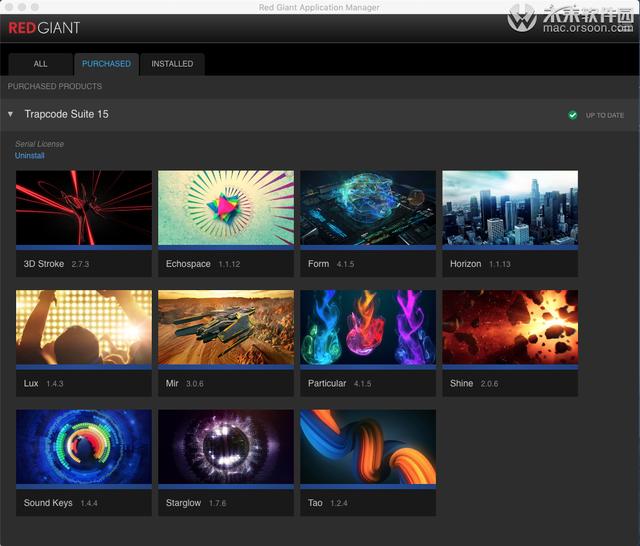Screen dimensions: 640x546
Task: Click the Red Giant logo
Action: [x=44, y=28]
